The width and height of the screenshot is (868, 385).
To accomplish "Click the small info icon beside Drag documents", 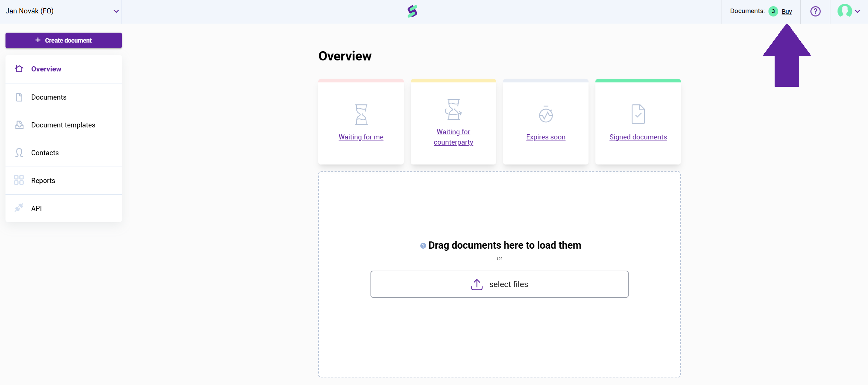I will tap(423, 246).
